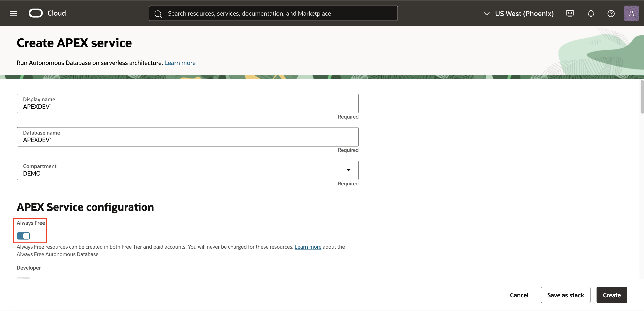
Task: Click the search magnifier icon
Action: (158, 14)
